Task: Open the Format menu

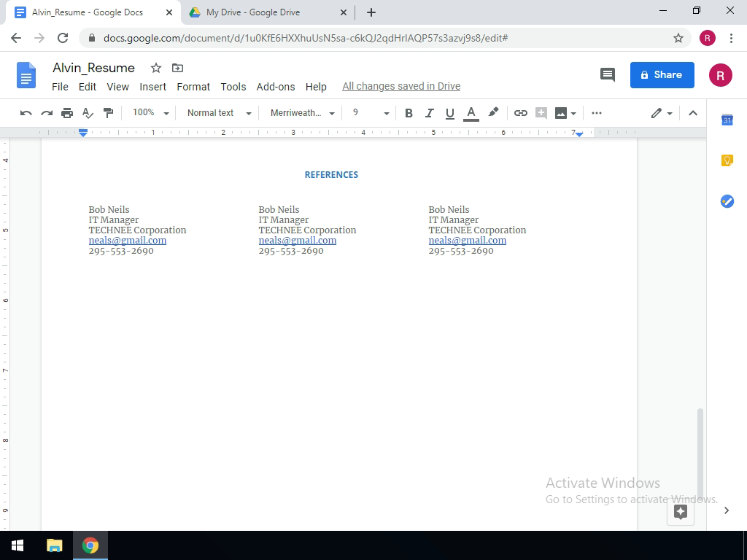Action: (x=193, y=87)
